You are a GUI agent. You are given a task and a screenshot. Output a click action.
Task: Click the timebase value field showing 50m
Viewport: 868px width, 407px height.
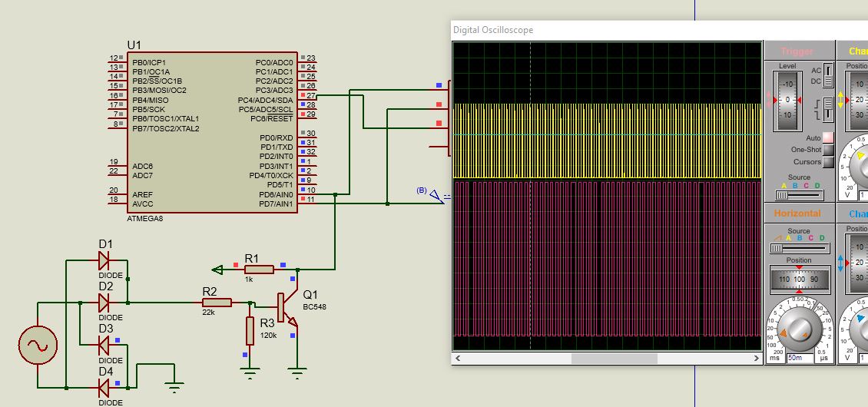(x=800, y=359)
